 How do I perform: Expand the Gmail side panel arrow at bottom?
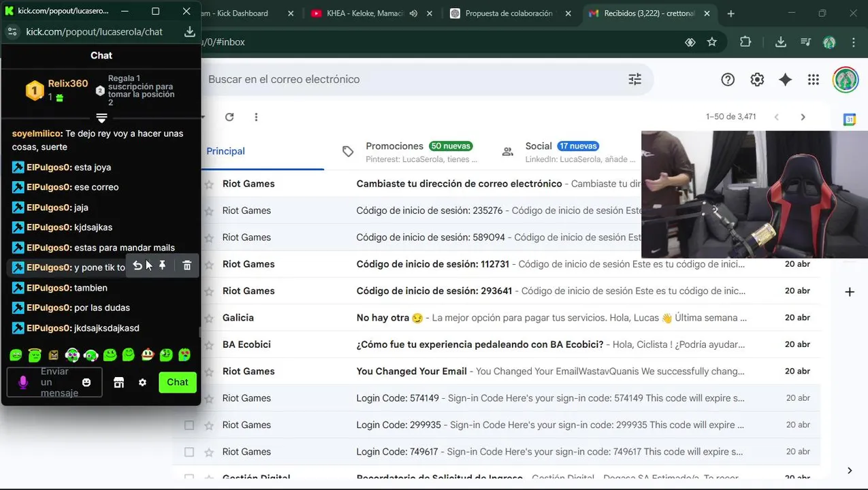pos(850,470)
